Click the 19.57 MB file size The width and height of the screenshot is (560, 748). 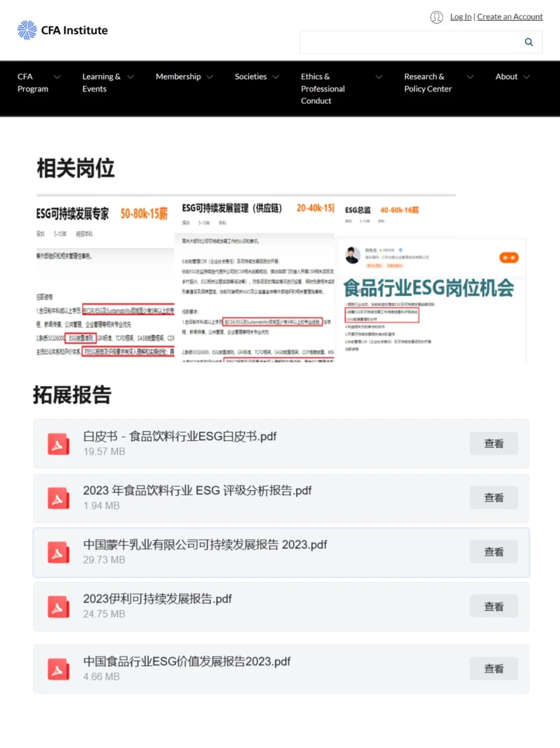[x=104, y=451]
